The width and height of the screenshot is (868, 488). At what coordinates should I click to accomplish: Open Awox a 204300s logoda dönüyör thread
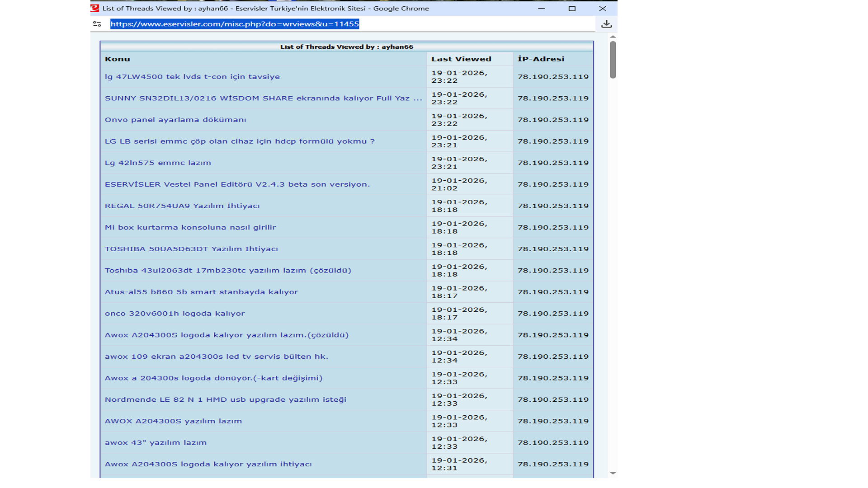[x=213, y=378]
